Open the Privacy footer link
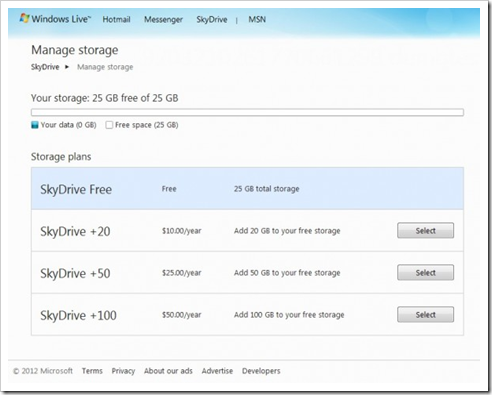Viewport: 492px width, 395px height. click(x=123, y=371)
